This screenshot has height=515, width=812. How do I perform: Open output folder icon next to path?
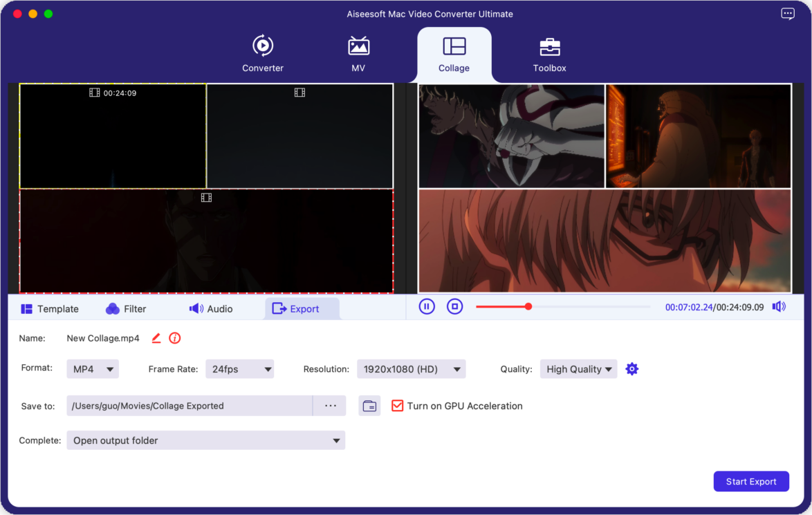coord(369,406)
